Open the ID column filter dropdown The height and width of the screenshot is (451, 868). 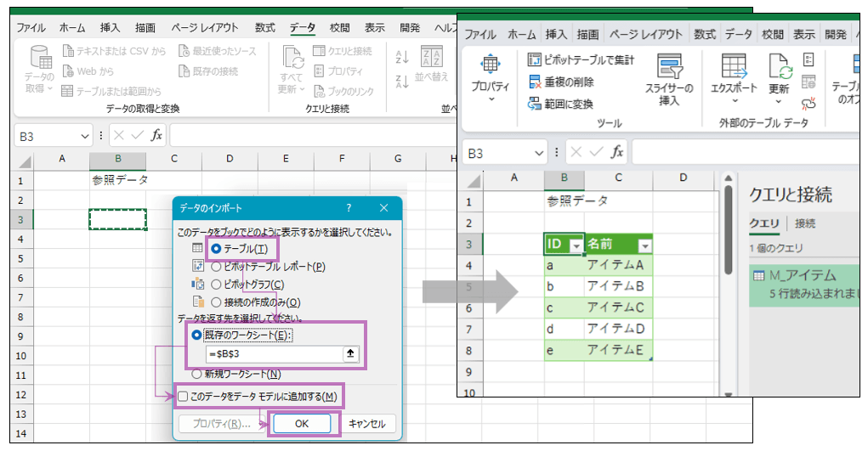(576, 245)
